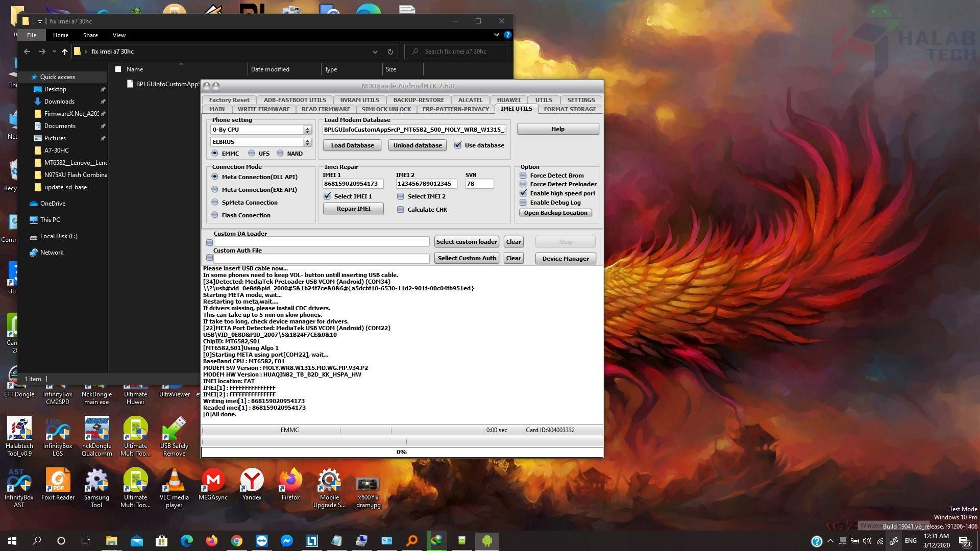Open InfinityBox AST desktop icon

19,488
